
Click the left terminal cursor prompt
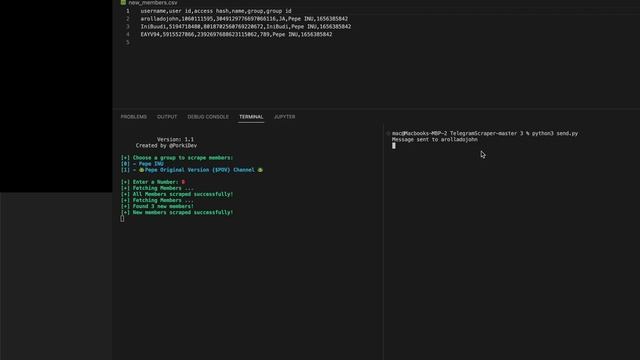click(122, 219)
